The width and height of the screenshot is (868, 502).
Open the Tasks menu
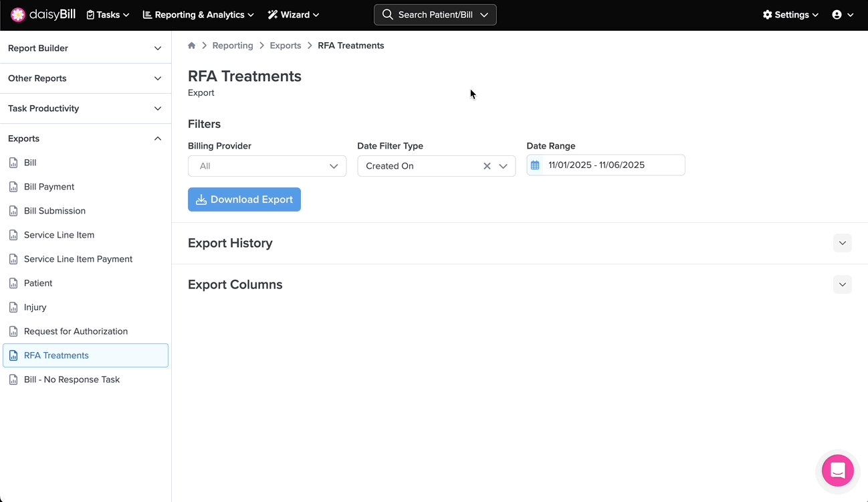coord(108,15)
